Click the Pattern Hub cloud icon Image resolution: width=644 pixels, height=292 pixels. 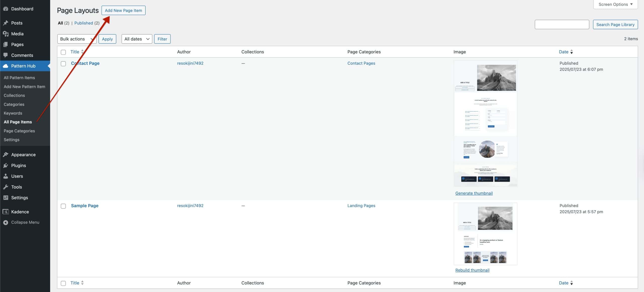6,66
